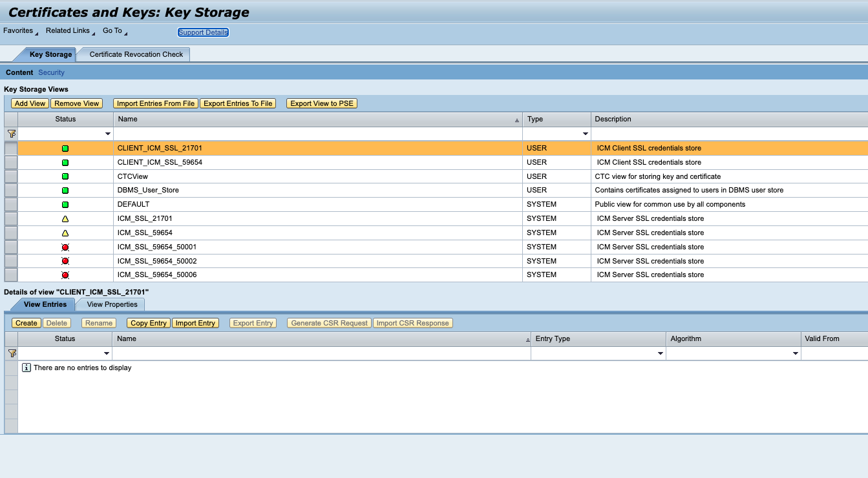The height and width of the screenshot is (478, 868).
Task: Expand Entry Type filter dropdown
Action: pos(660,354)
